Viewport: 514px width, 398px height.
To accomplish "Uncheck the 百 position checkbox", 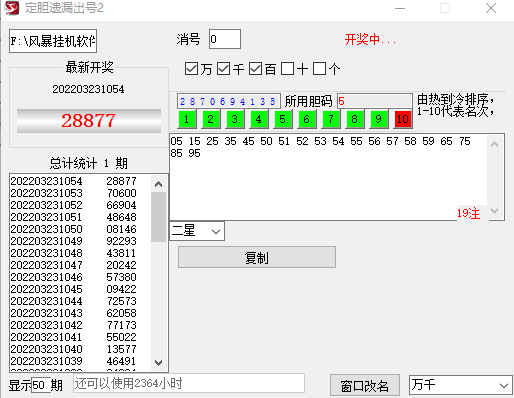I will pyautogui.click(x=255, y=69).
